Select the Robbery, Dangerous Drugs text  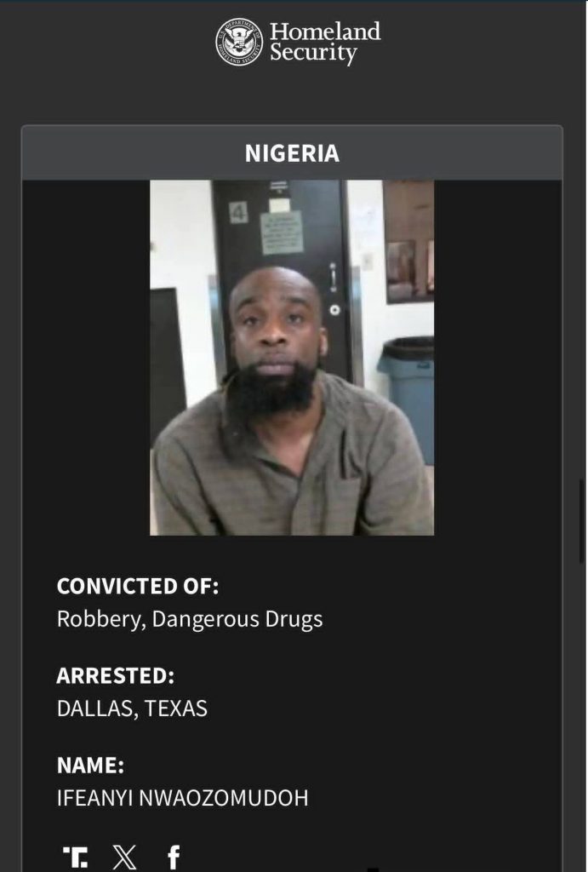click(x=190, y=620)
